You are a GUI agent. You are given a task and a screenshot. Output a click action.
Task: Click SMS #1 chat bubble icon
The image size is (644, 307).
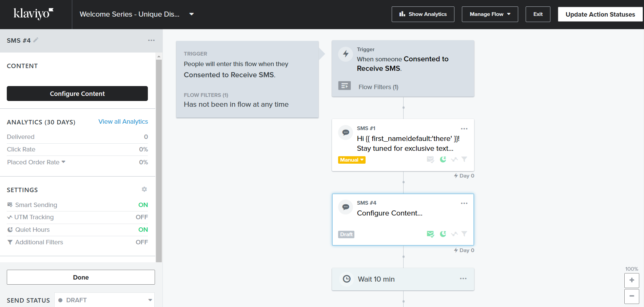coord(346,132)
